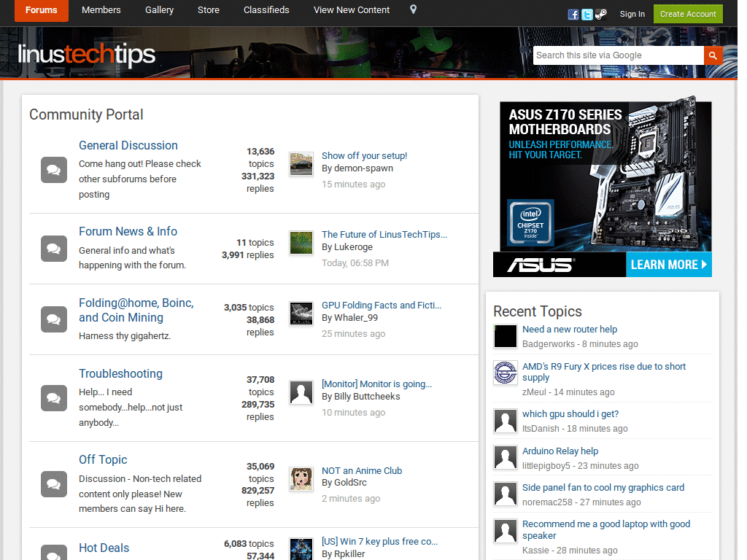Click Kassie's default avatar
The height and width of the screenshot is (560, 747).
coord(505,531)
